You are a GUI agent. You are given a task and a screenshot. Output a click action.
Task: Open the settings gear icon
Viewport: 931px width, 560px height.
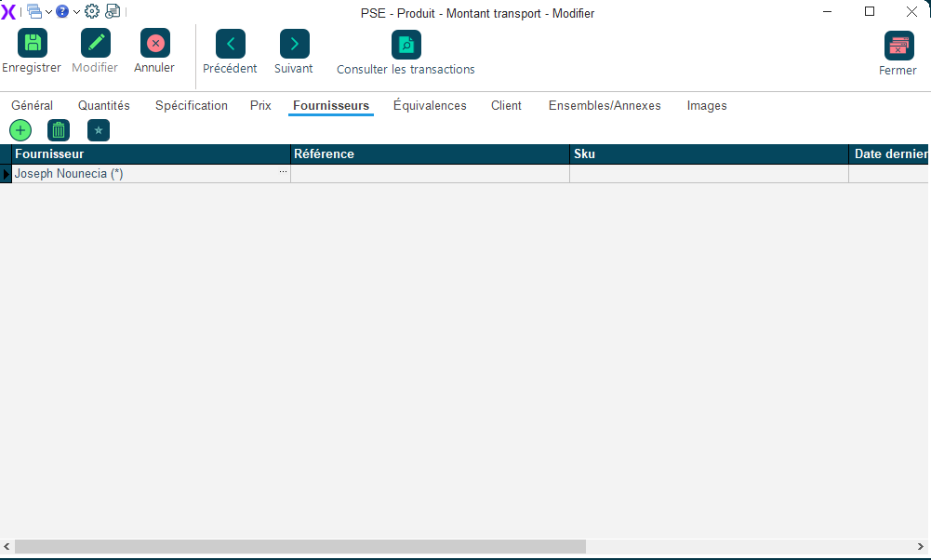91,11
